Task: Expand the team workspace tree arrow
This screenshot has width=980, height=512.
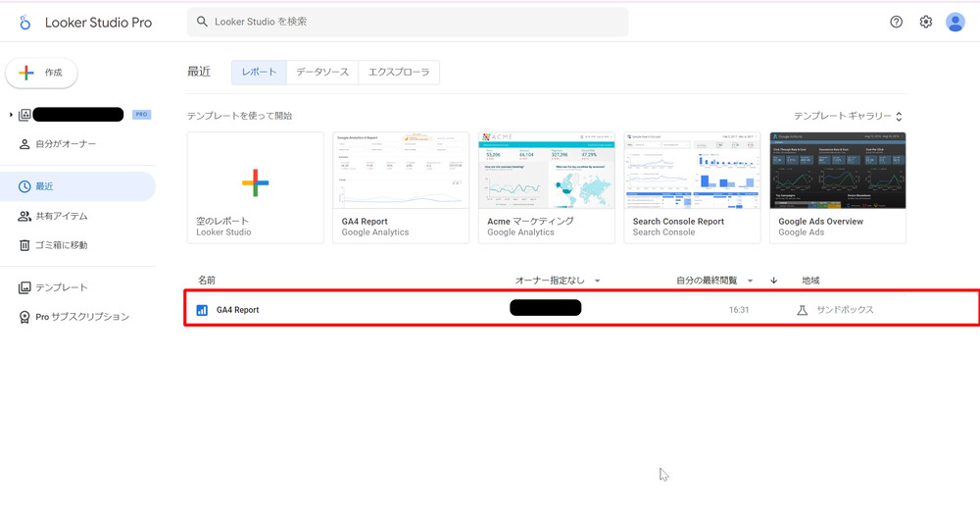Action: pos(11,115)
